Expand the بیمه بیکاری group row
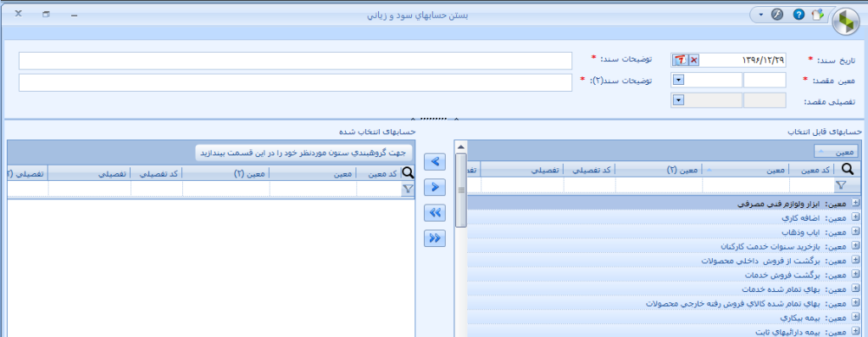Screen dimensions: 868x337 (x=855, y=318)
